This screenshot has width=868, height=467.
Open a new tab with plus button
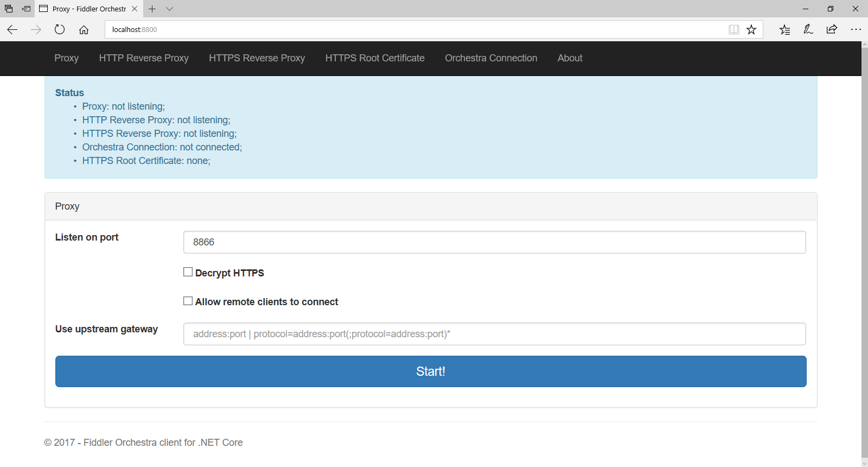[x=152, y=9]
